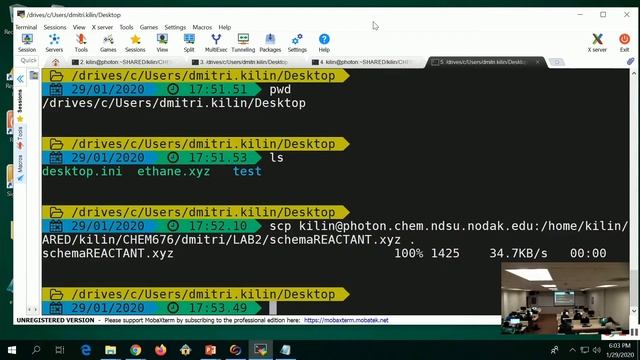Open the Tools menu

tap(126, 27)
